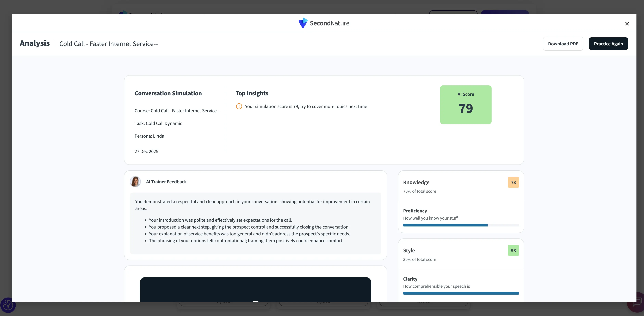
Task: Close the analysis modal with X
Action: tap(627, 23)
